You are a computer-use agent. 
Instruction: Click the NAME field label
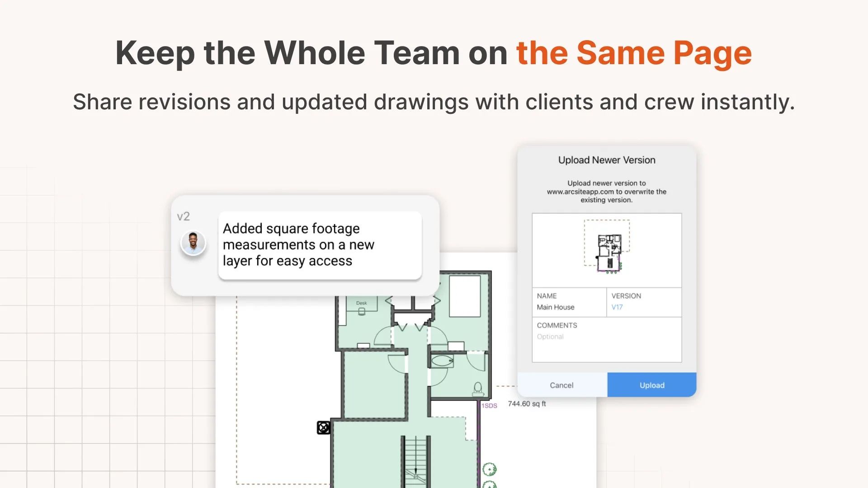pyautogui.click(x=547, y=296)
